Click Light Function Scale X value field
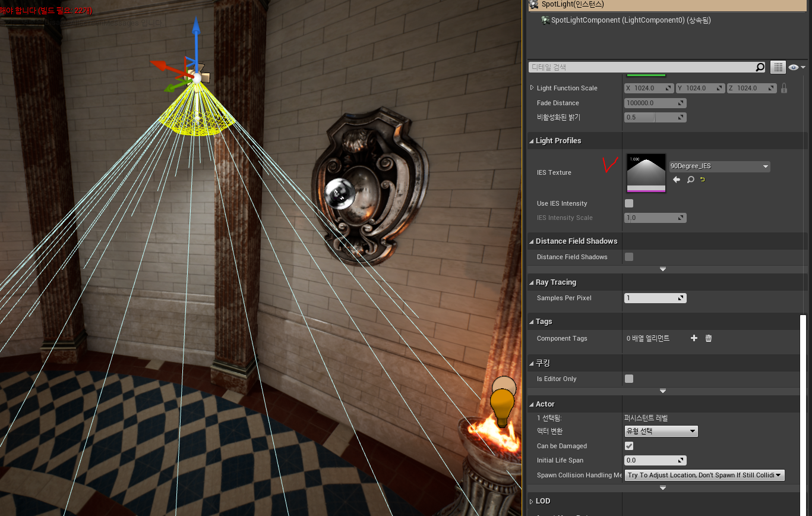This screenshot has height=516, width=812. coord(649,88)
